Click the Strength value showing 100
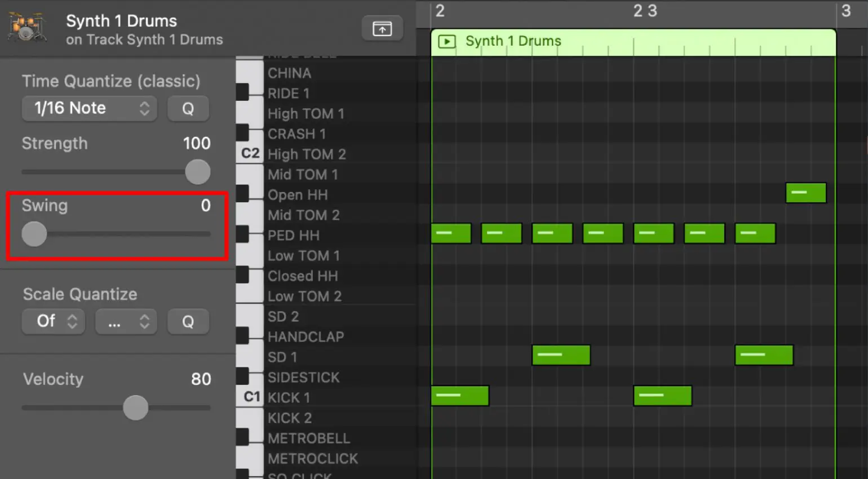This screenshot has width=868, height=479. (x=196, y=143)
